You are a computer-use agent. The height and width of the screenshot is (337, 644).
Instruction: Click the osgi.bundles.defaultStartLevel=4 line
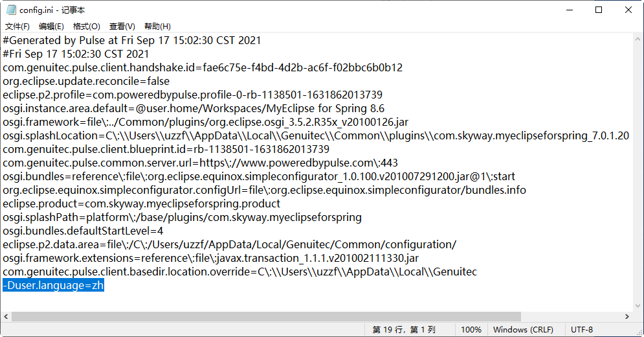[x=83, y=231]
